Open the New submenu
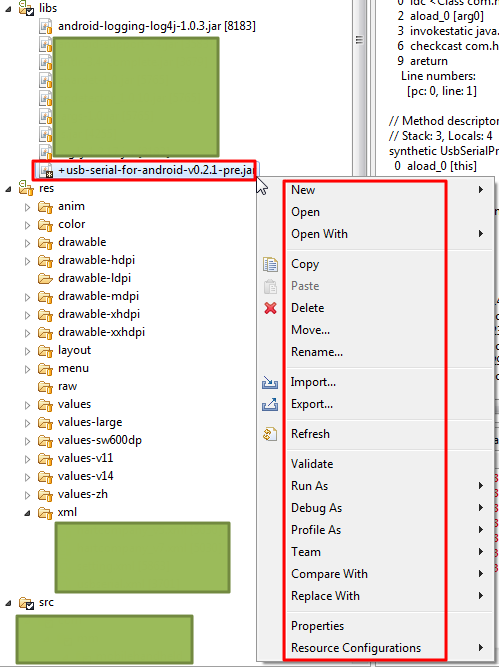 click(377, 190)
